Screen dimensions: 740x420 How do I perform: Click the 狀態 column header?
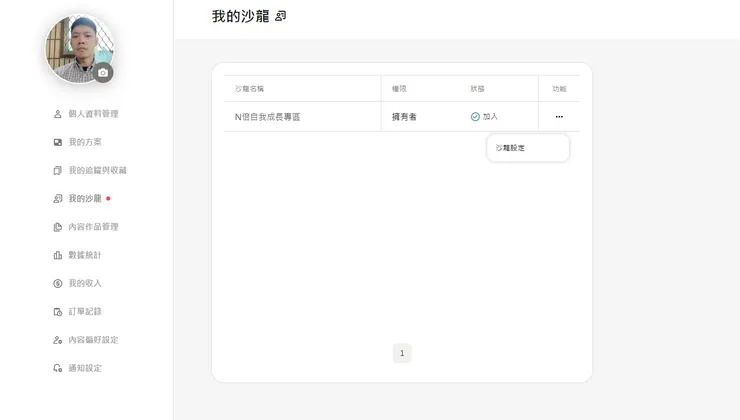click(477, 89)
